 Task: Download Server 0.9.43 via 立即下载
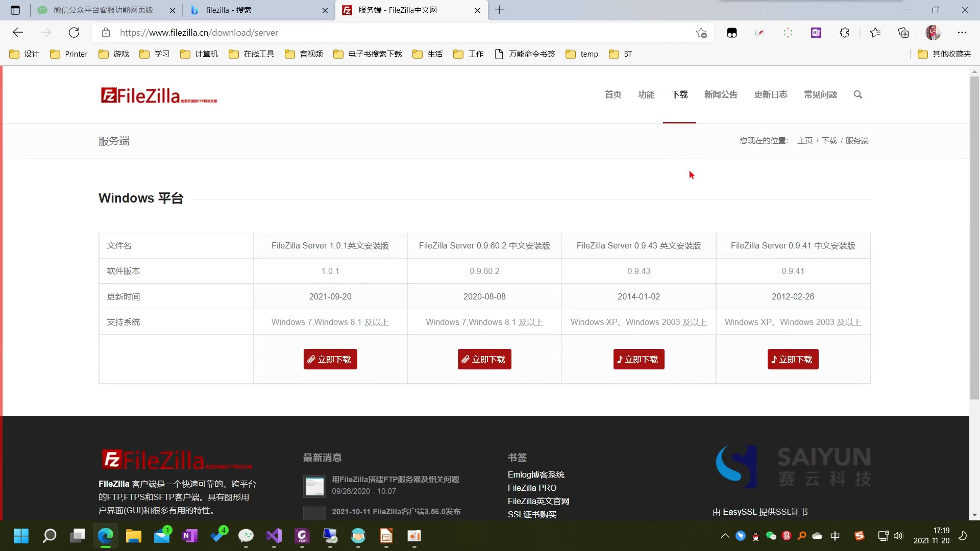(x=639, y=359)
